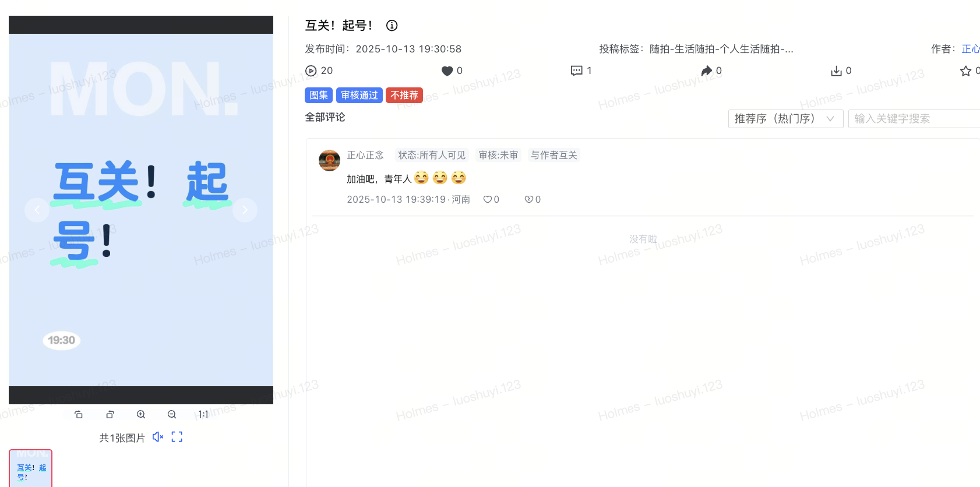Toggle the muted speaker icon
The height and width of the screenshot is (487, 980).
[x=158, y=437]
